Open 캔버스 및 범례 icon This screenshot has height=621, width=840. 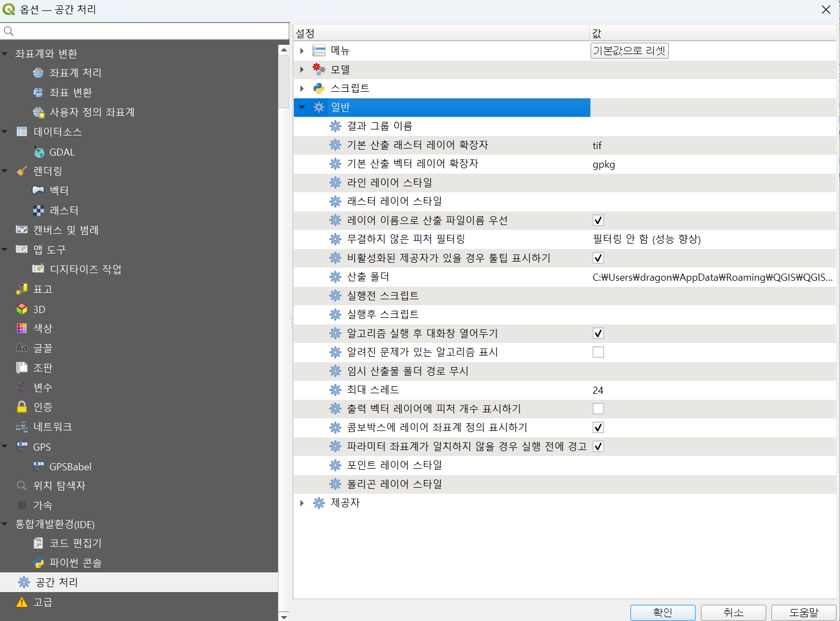coord(22,230)
